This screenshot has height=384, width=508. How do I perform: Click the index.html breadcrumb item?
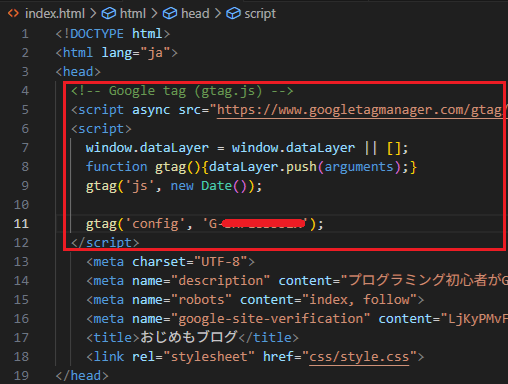coord(55,14)
